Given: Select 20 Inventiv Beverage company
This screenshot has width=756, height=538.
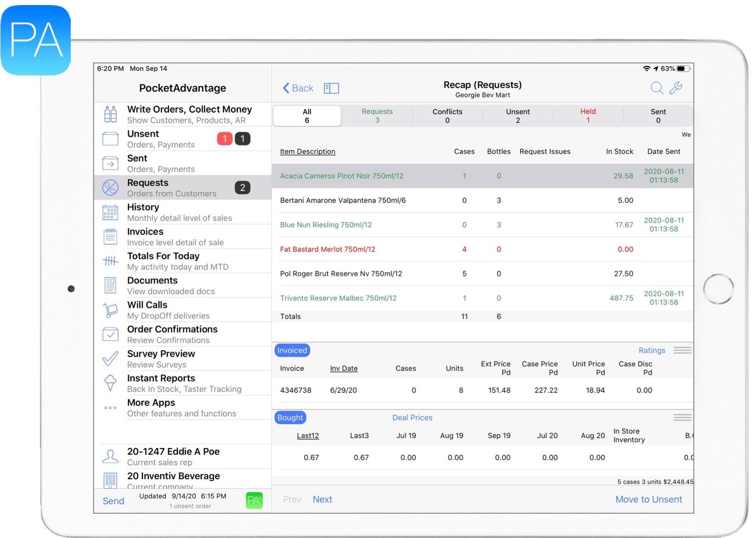Looking at the screenshot, I should click(183, 479).
